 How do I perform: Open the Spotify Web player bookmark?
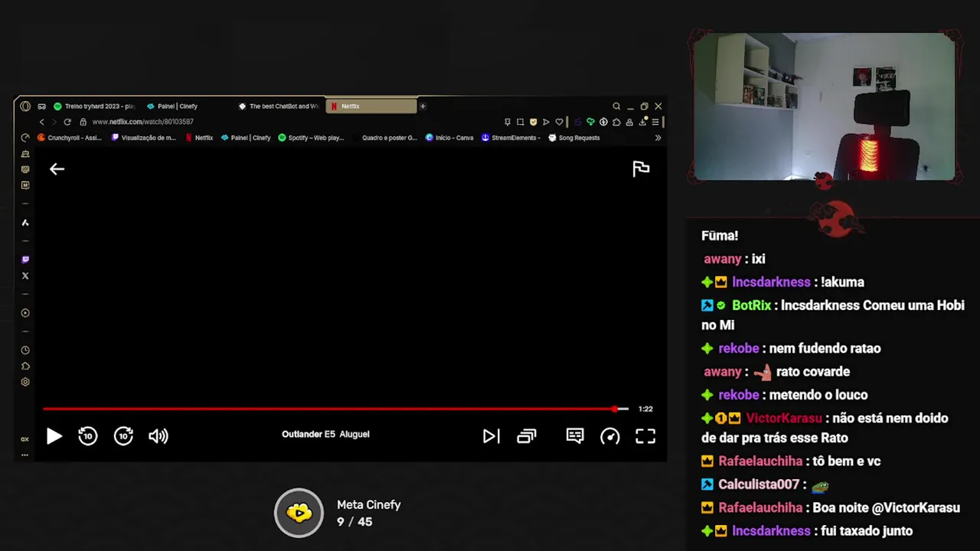(311, 138)
